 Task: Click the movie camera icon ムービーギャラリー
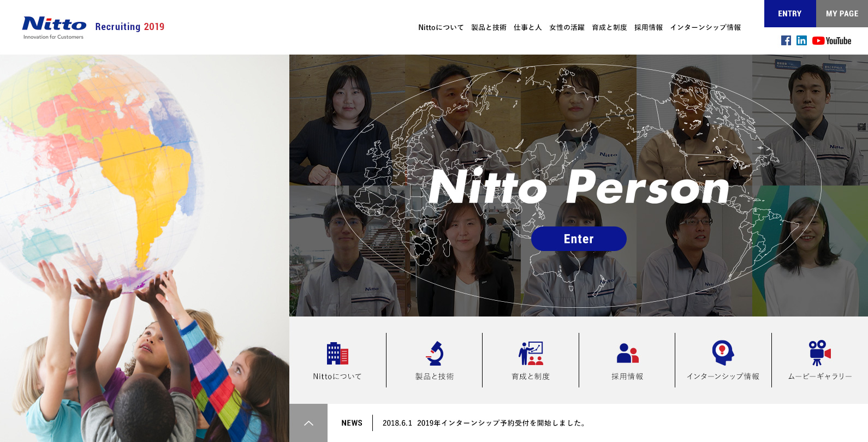point(819,353)
